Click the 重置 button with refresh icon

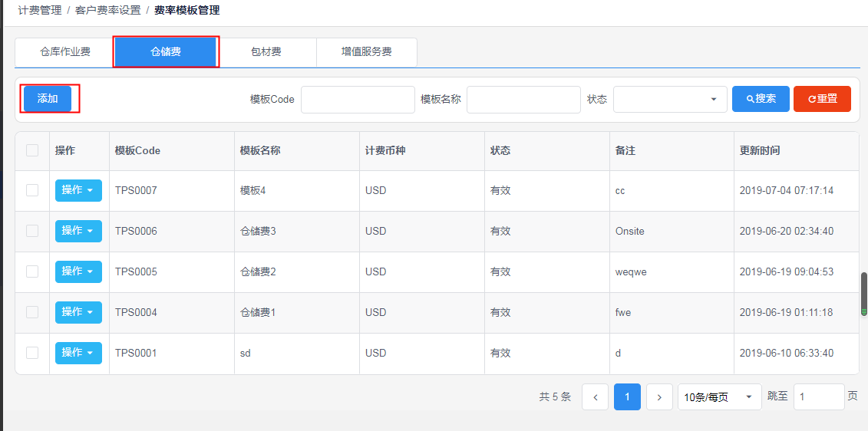[x=822, y=99]
